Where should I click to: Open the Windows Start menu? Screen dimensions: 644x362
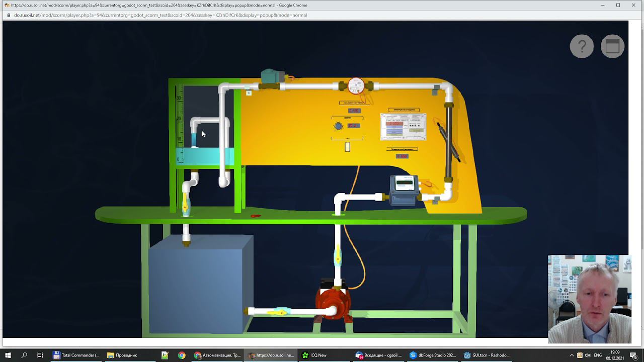[8, 355]
